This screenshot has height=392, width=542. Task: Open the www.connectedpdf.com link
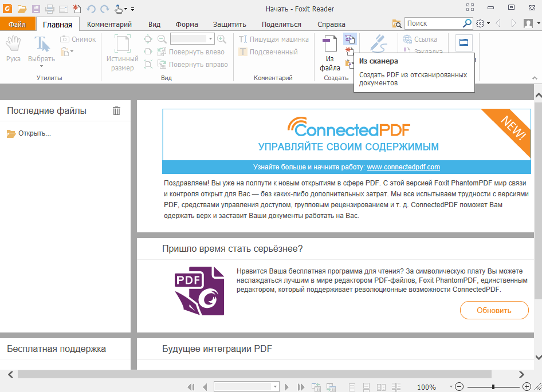click(x=403, y=167)
